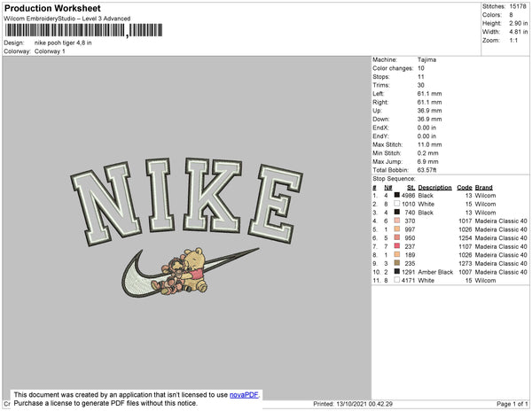Click the 'Code' column header
532x411 pixels.
[x=465, y=188]
